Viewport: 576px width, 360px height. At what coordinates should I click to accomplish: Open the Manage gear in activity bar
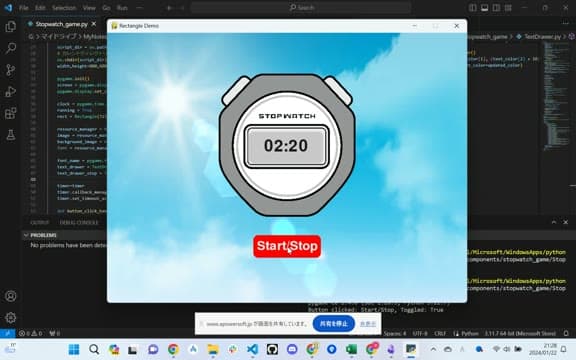11,317
